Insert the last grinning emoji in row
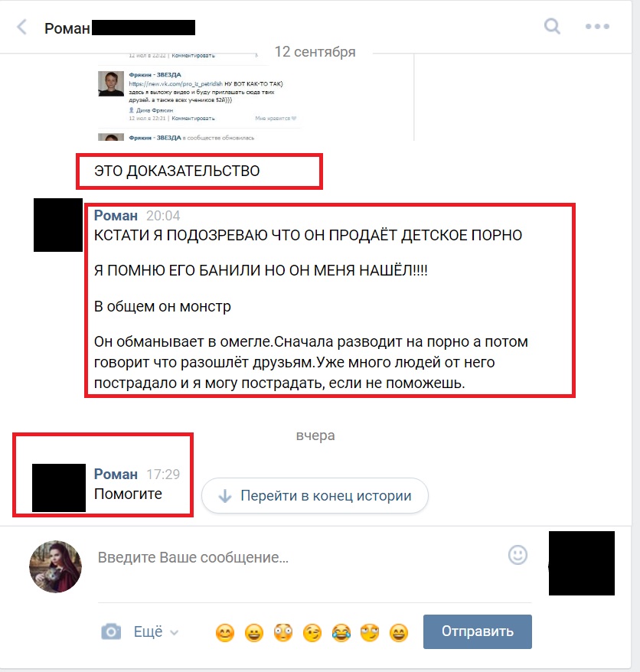This screenshot has width=640, height=672. click(x=399, y=632)
